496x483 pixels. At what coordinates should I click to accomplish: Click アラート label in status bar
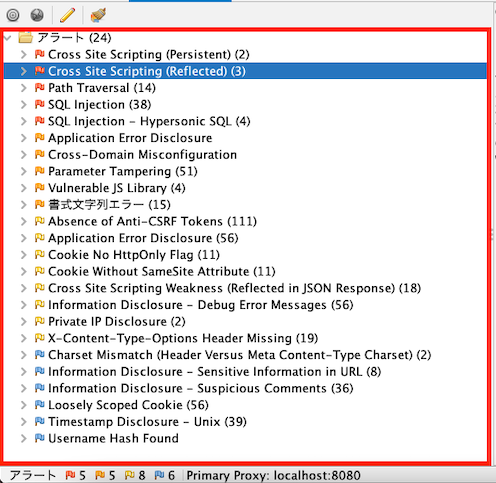tap(33, 475)
